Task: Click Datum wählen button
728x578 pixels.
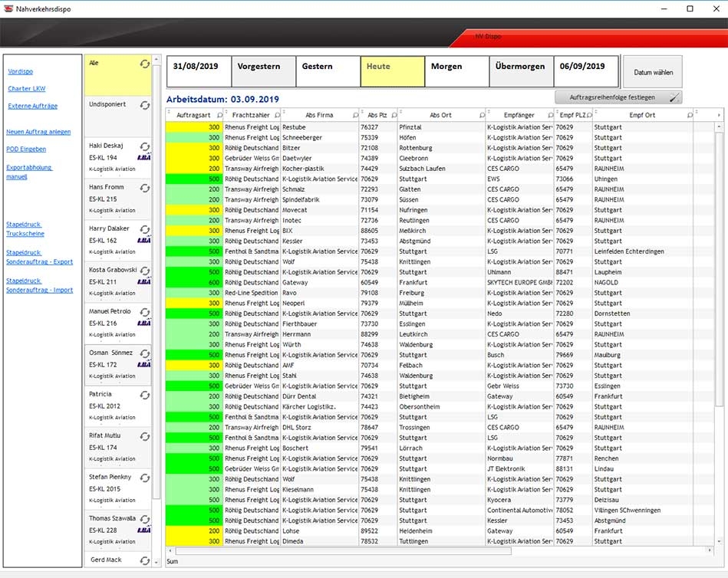Action: 652,72
